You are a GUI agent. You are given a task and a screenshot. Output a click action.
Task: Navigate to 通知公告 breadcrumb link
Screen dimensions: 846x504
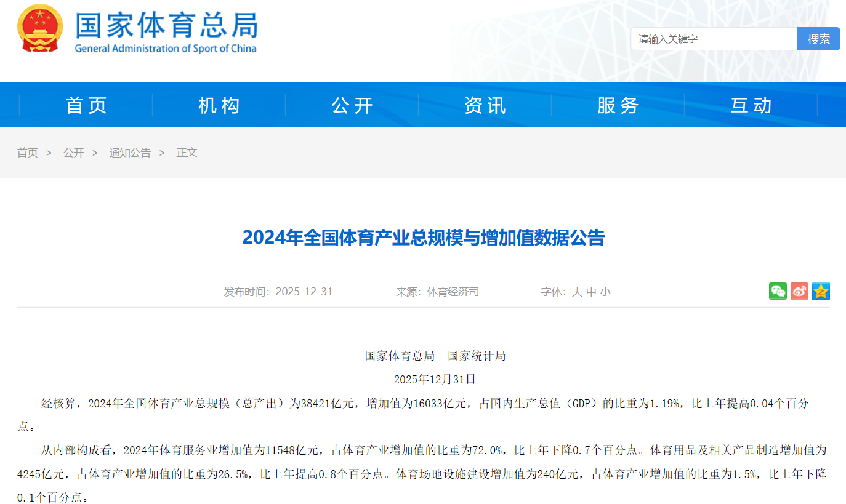coord(130,153)
